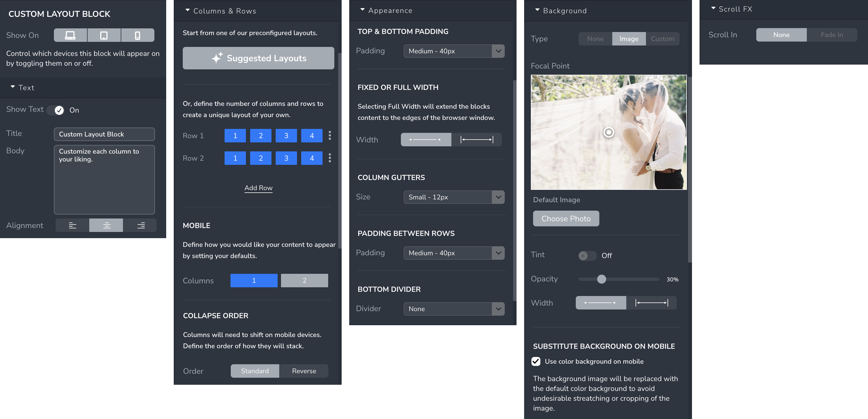Click the Suggested Layouts sparkle icon
This screenshot has width=868, height=419.
pos(217,58)
